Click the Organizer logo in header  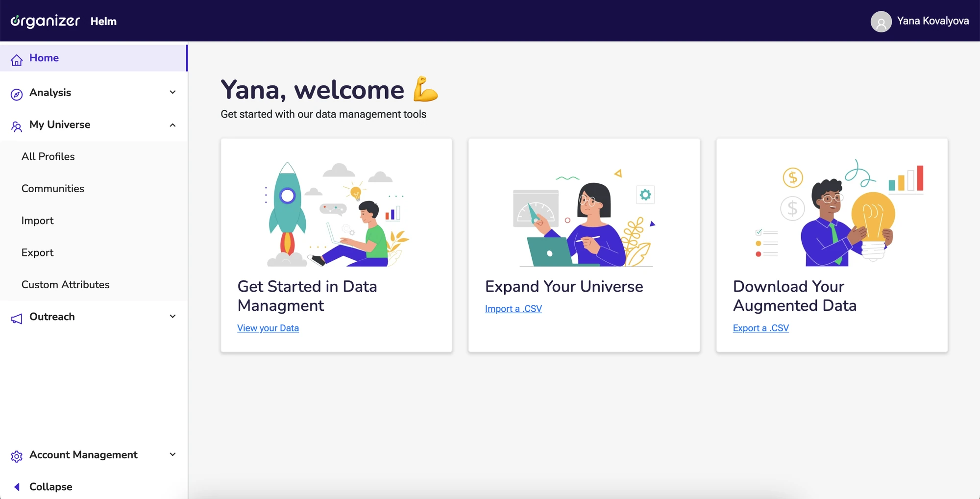coord(45,21)
